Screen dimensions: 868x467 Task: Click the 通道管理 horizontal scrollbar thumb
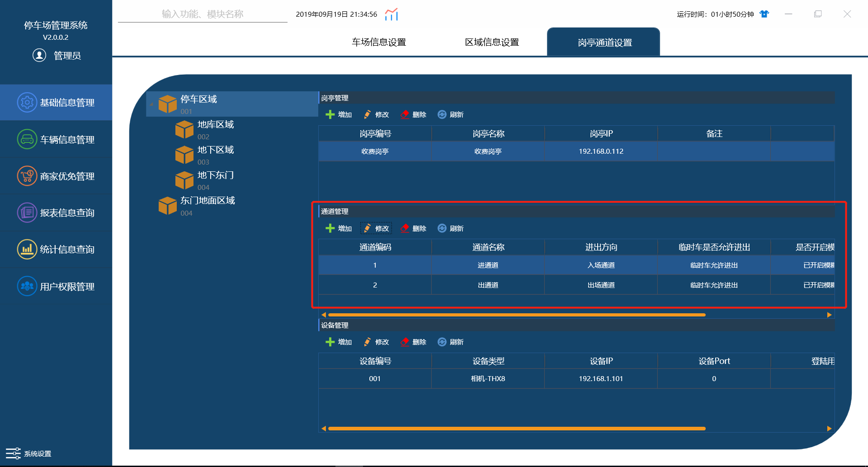[x=517, y=315]
